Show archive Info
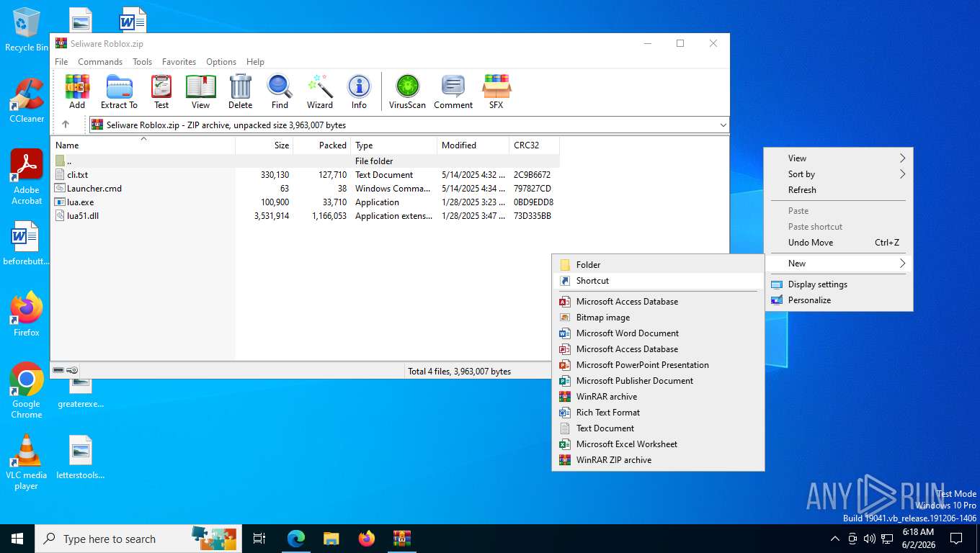The height and width of the screenshot is (553, 980). [359, 91]
